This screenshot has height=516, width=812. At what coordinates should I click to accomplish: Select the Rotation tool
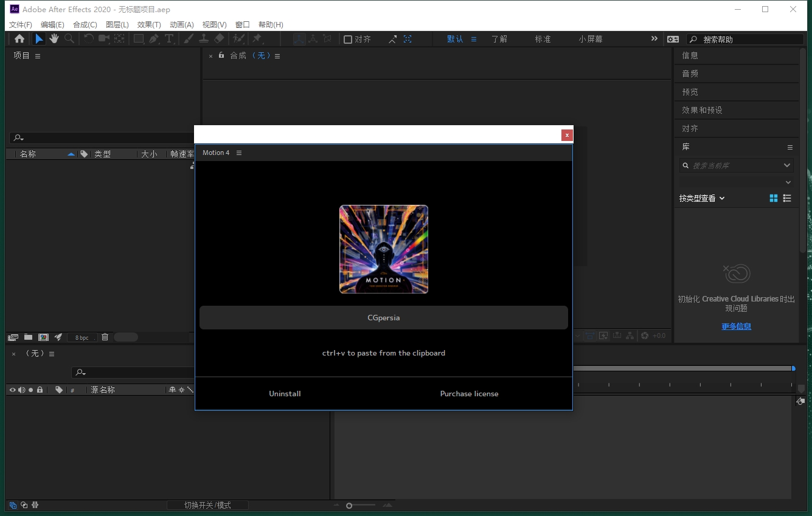(89, 39)
